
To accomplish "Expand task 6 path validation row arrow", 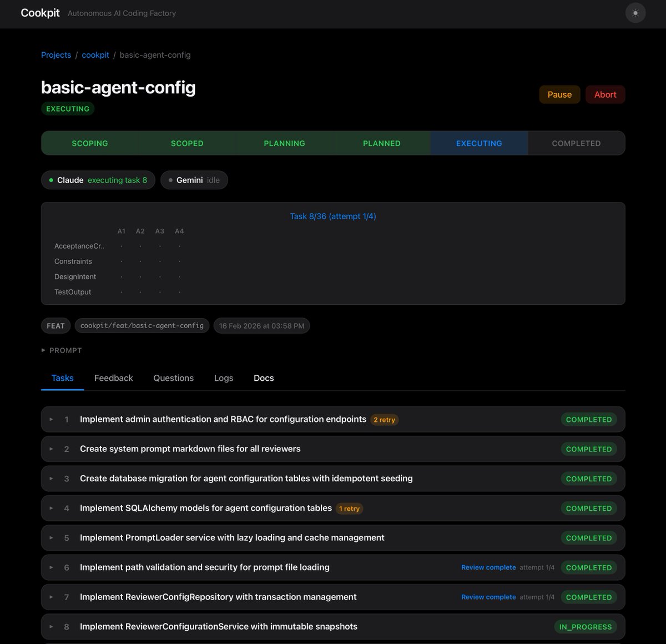I will (51, 567).
